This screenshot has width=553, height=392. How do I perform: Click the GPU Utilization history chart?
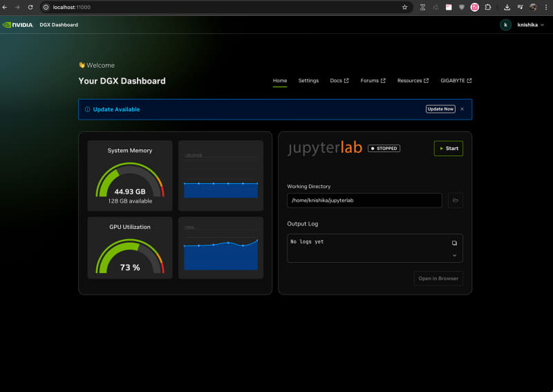(221, 248)
